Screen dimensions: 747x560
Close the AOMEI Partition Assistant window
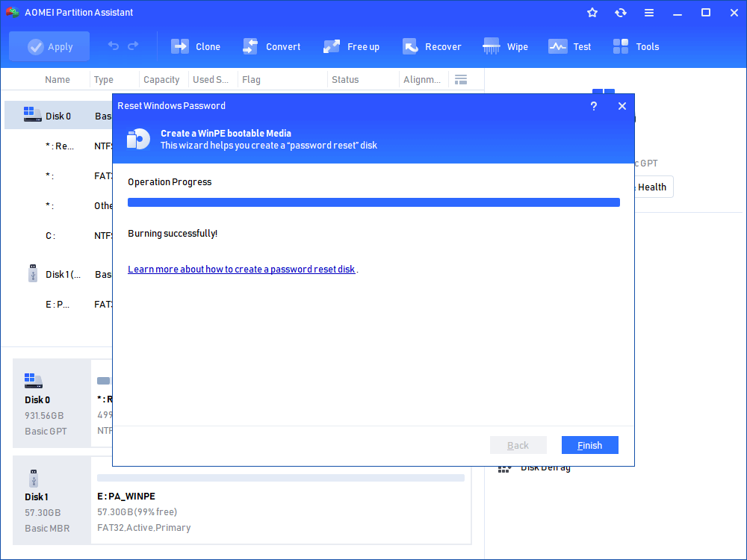(x=734, y=13)
